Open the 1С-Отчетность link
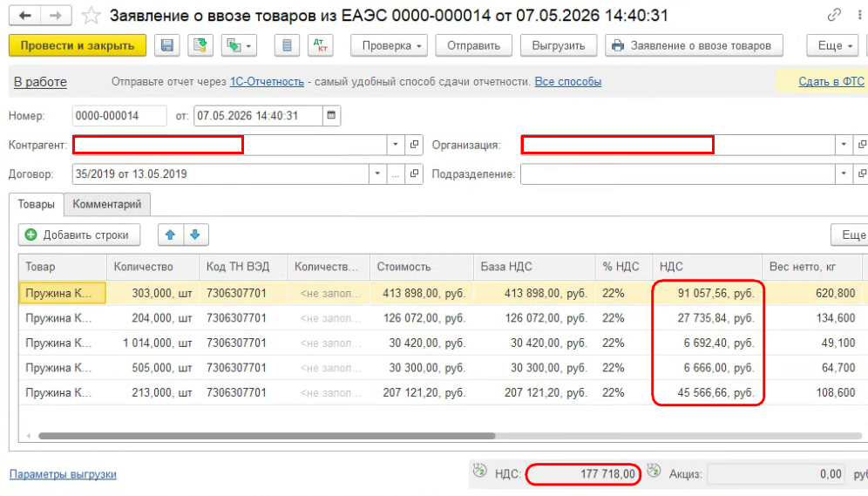The width and height of the screenshot is (868, 496). 267,82
